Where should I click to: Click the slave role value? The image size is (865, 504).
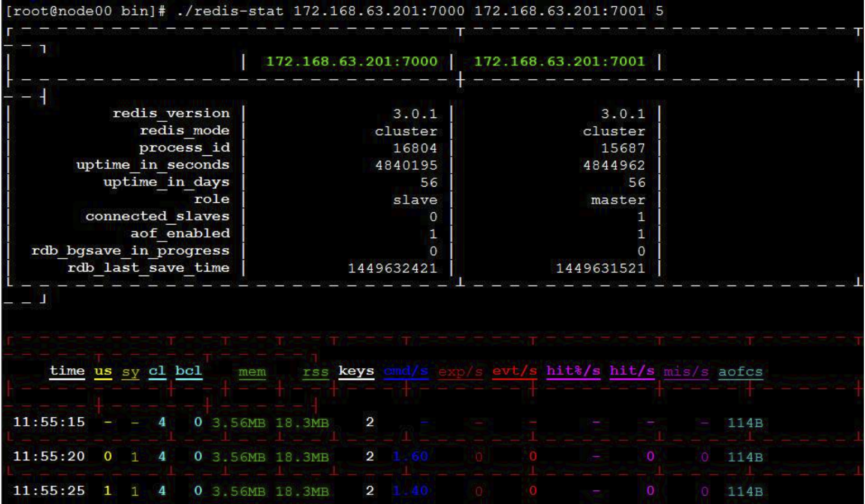(x=415, y=199)
